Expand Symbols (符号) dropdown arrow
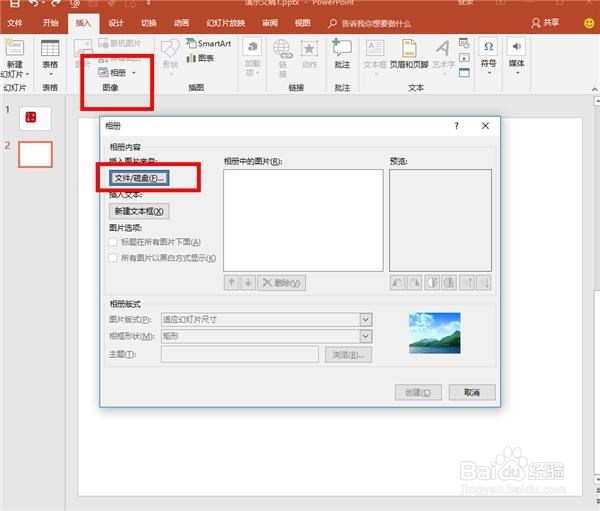The width and height of the screenshot is (600, 511). point(489,72)
